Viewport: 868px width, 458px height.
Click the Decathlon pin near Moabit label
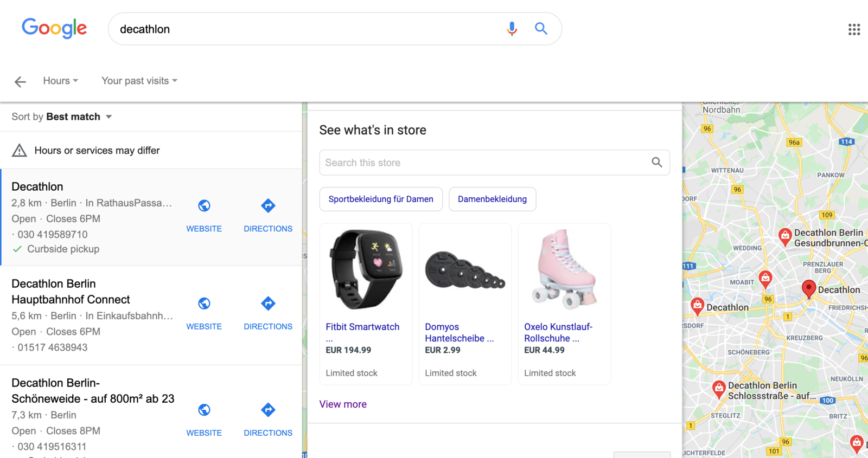pyautogui.click(x=765, y=279)
